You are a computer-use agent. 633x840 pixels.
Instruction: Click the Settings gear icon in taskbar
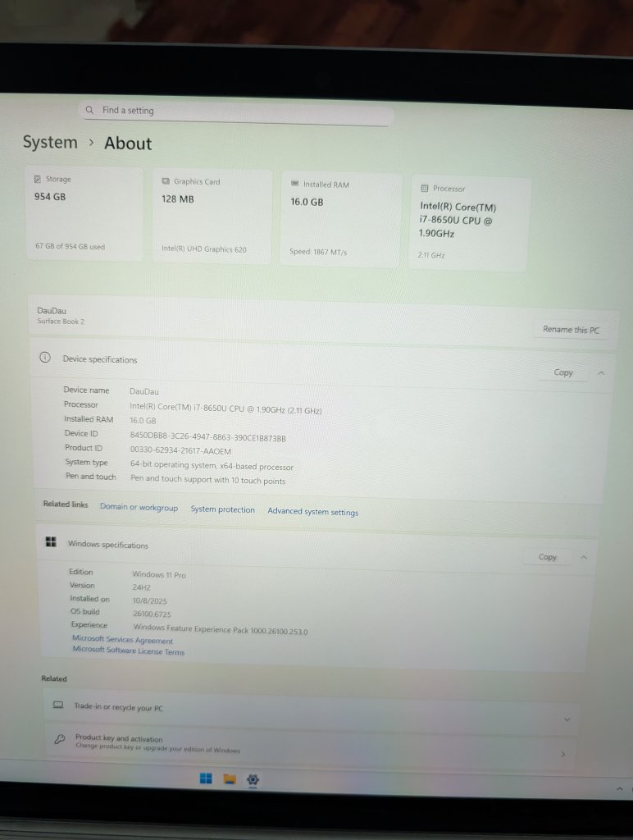253,779
